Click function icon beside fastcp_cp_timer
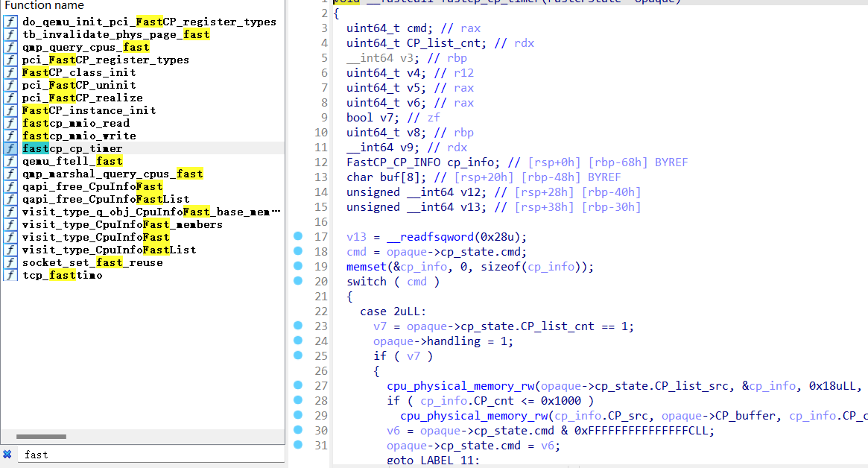Screen dimensions: 868x468 pyautogui.click(x=10, y=148)
